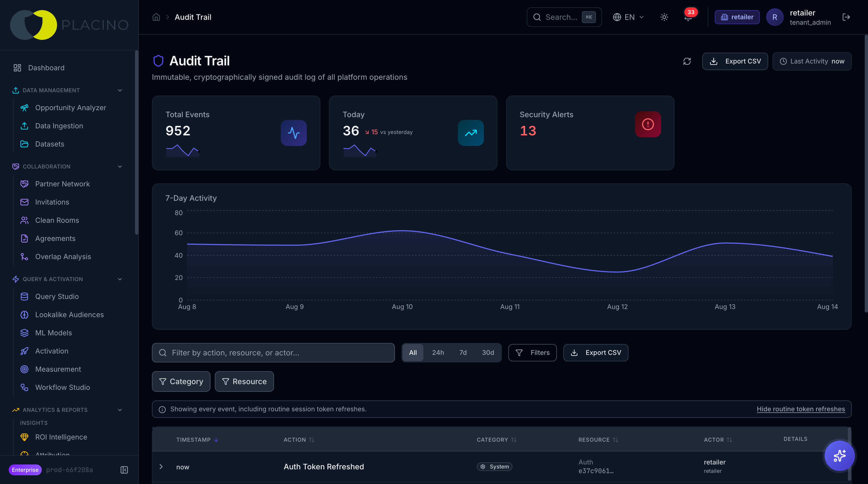The height and width of the screenshot is (484, 868).
Task: Sort by the Resource column header
Action: point(598,440)
